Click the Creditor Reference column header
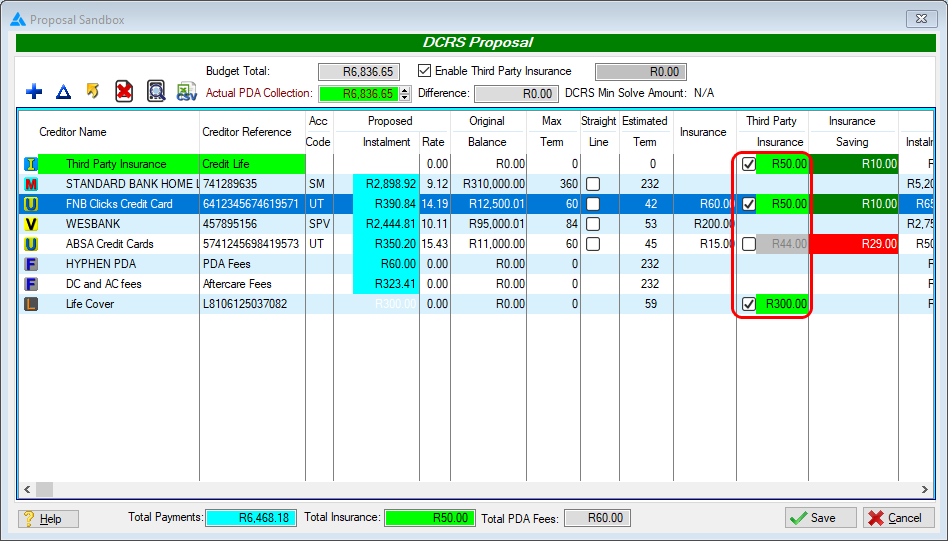The image size is (948, 541). (x=247, y=132)
